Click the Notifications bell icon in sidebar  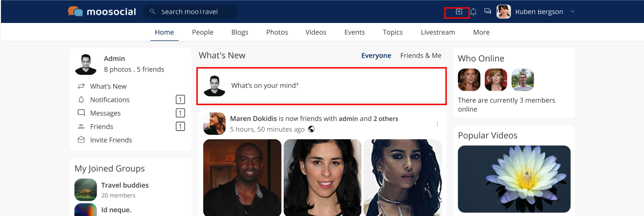tap(81, 100)
